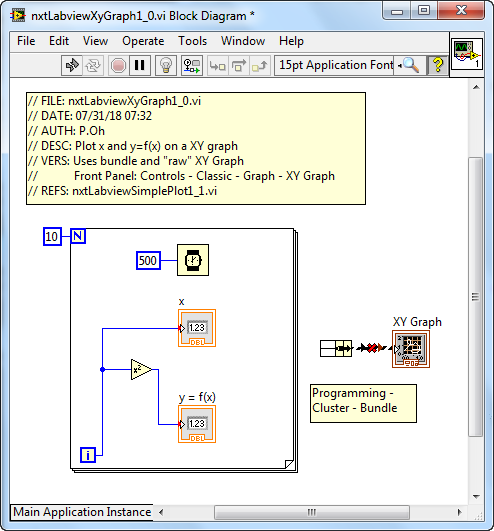
Task: Toggle Retain Wire Values button
Action: pyautogui.click(x=192, y=65)
